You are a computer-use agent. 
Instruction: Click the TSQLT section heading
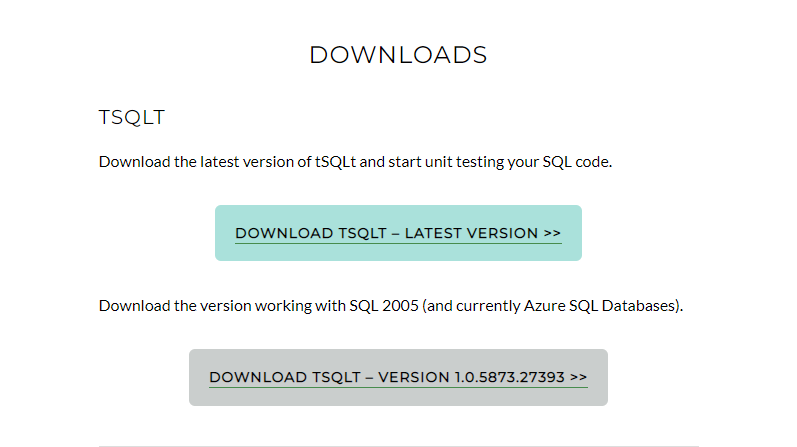coord(132,117)
